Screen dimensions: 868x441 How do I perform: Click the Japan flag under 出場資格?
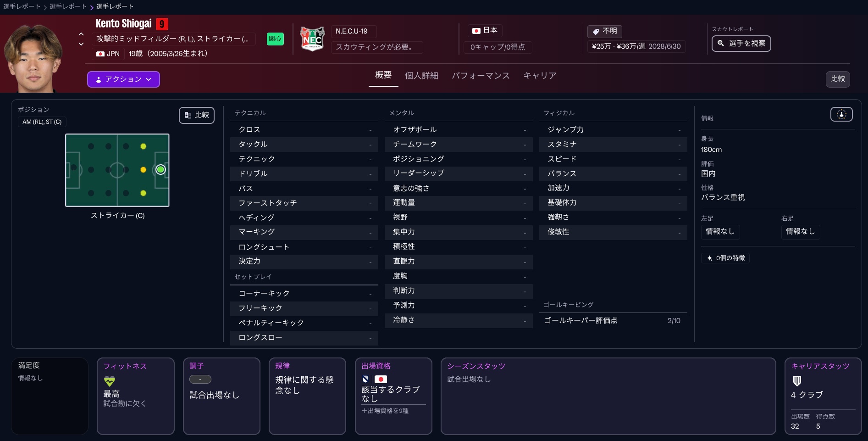tap(381, 380)
